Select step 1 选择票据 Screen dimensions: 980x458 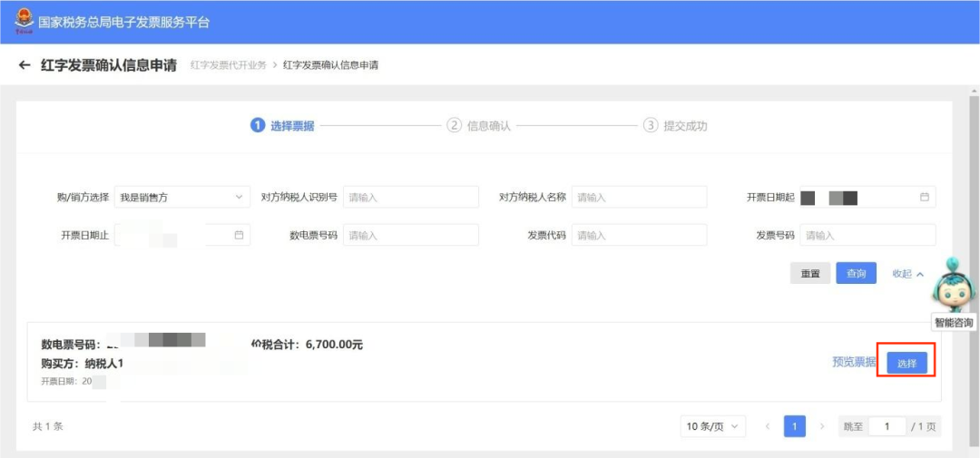[x=282, y=126]
